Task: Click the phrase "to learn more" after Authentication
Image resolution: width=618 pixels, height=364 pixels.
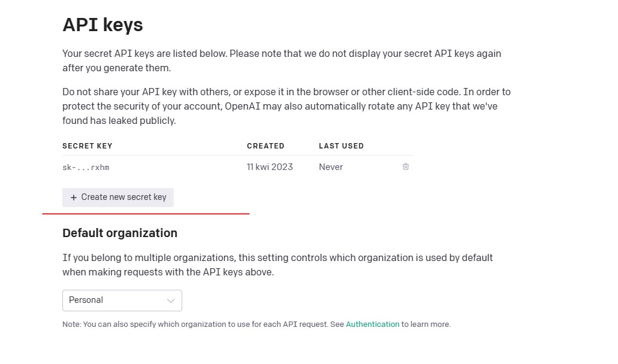Action: click(x=426, y=324)
